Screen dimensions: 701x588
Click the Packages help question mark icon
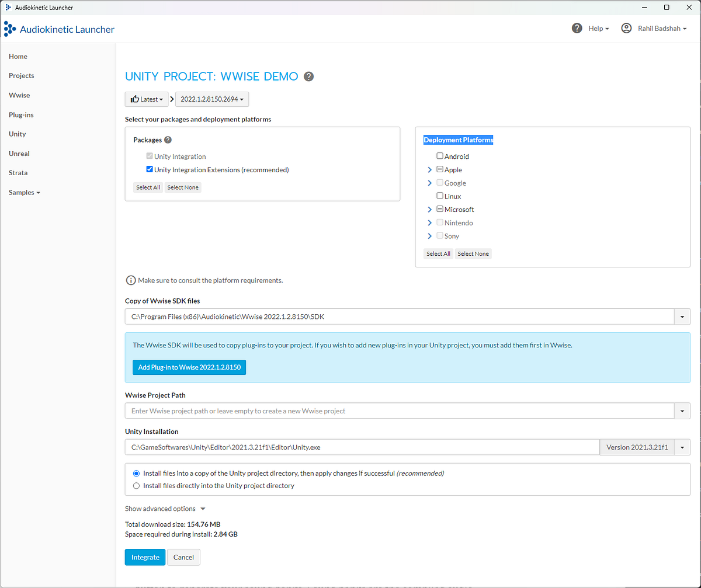tap(168, 140)
